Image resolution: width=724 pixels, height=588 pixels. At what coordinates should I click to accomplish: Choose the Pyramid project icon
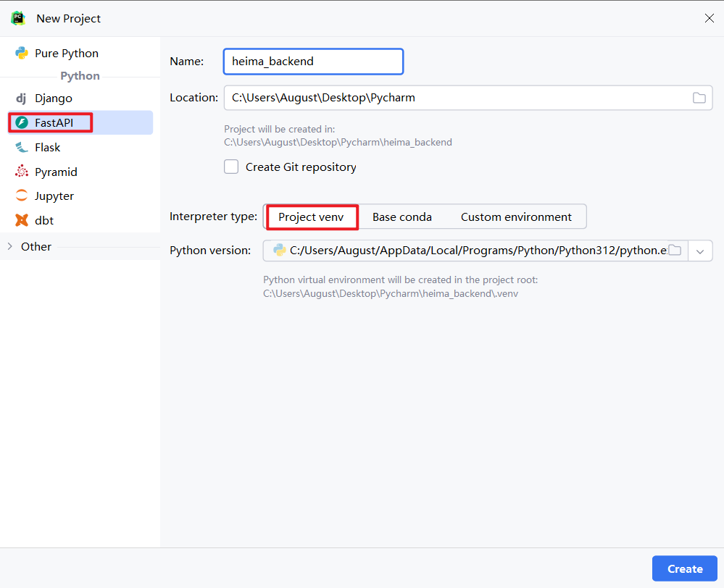tap(22, 172)
